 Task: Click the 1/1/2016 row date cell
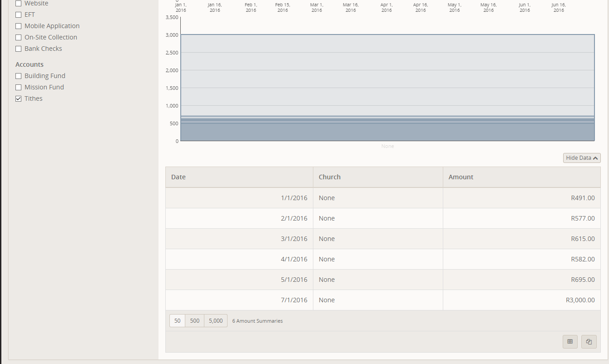[x=294, y=198]
